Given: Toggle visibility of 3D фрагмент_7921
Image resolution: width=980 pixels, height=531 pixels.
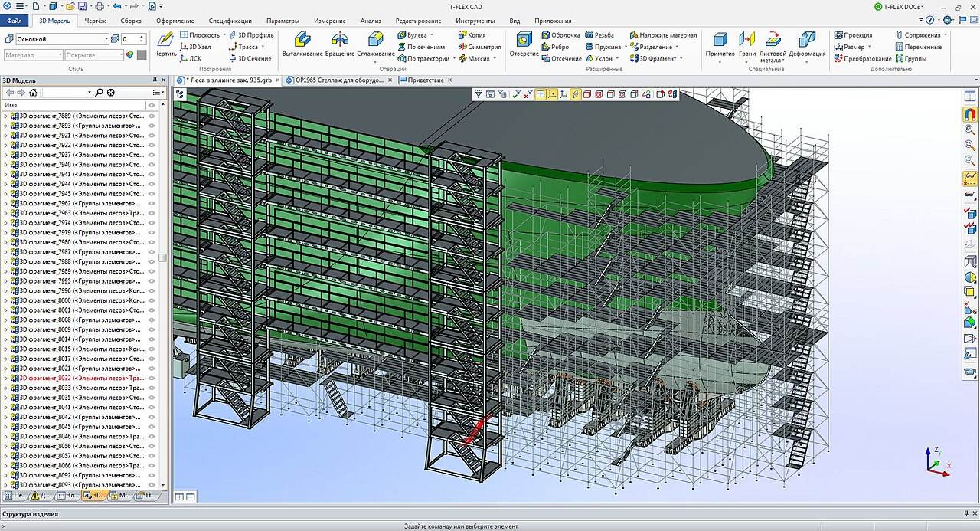Looking at the screenshot, I should coord(152,136).
